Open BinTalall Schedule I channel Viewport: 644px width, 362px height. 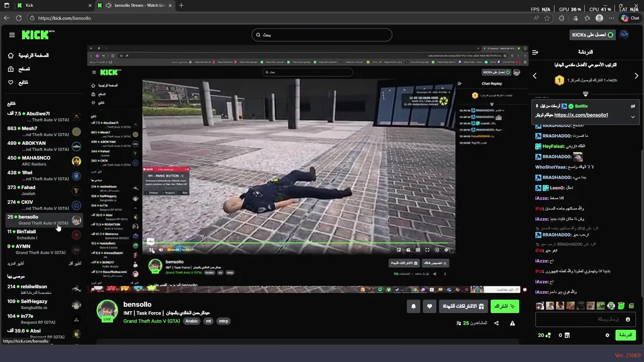[43, 235]
